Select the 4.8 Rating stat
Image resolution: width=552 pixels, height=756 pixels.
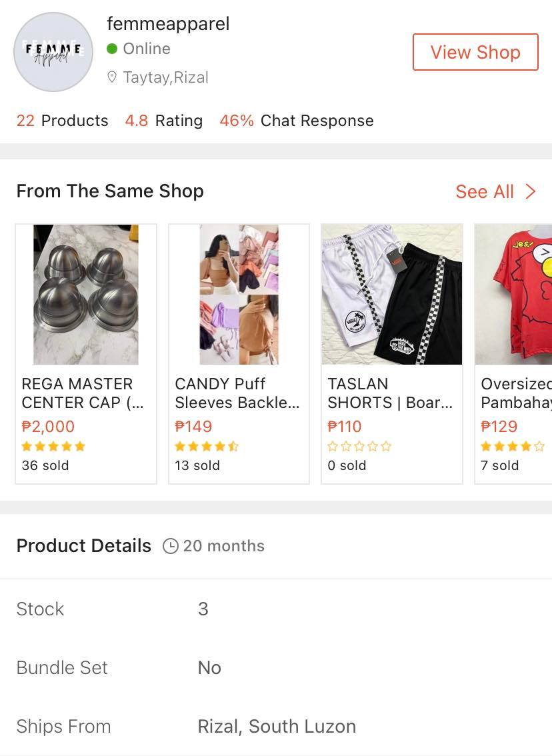[x=164, y=121]
